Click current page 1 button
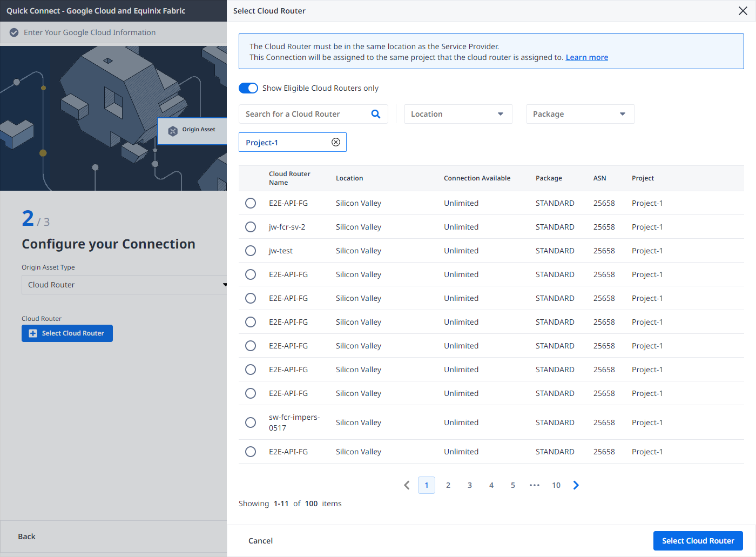 [x=427, y=485]
